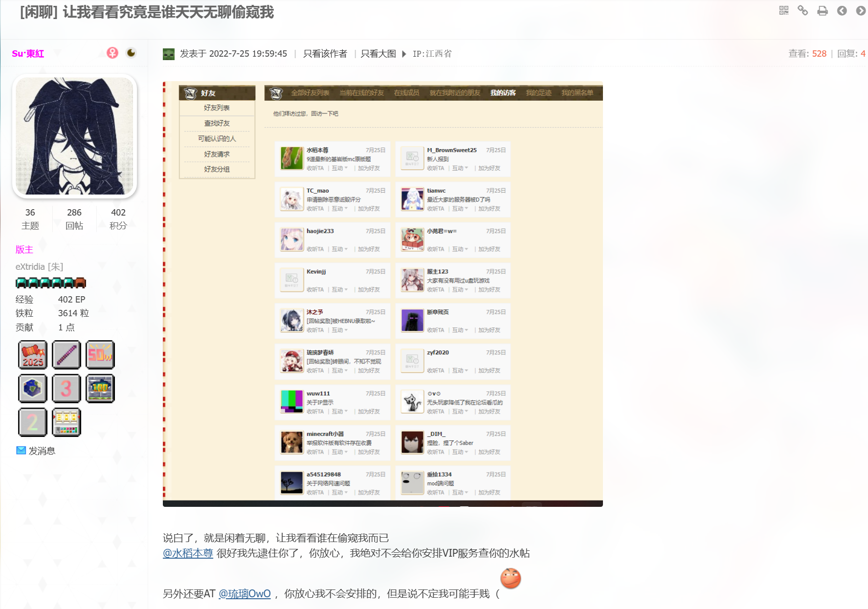This screenshot has height=609, width=868.
Task: Open the Su·東紅 username profile
Action: [28, 54]
